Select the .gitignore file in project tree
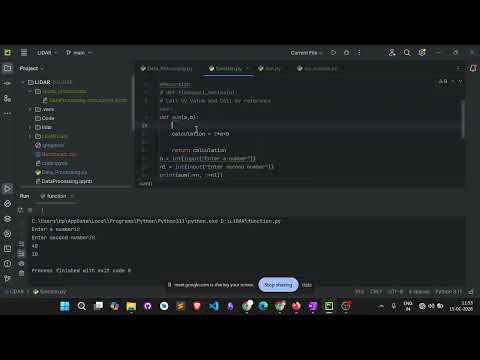This screenshot has height=360, width=480. click(x=50, y=145)
